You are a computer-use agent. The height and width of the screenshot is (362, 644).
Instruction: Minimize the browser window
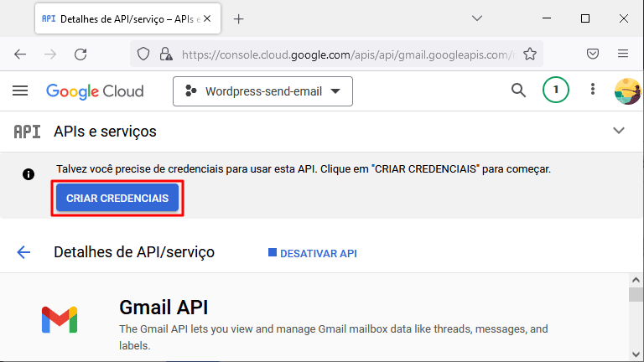pyautogui.click(x=547, y=18)
